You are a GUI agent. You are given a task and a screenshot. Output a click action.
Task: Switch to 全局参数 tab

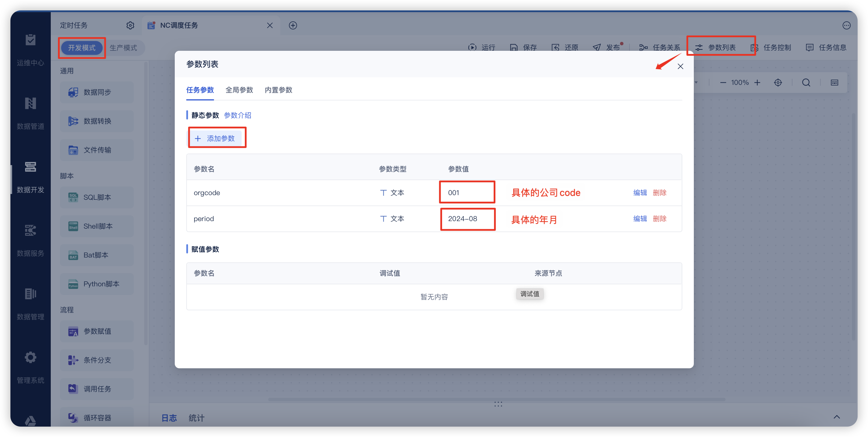click(x=239, y=90)
